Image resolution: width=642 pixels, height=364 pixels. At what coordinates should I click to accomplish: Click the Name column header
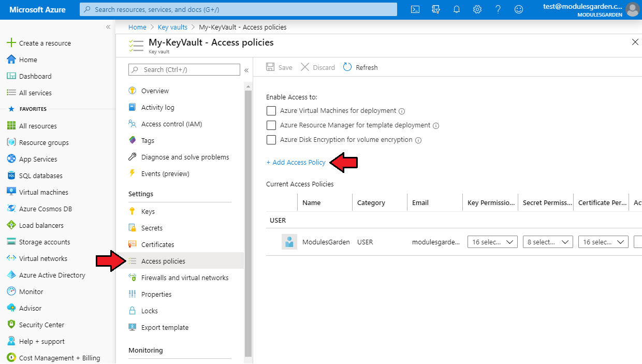pos(311,202)
